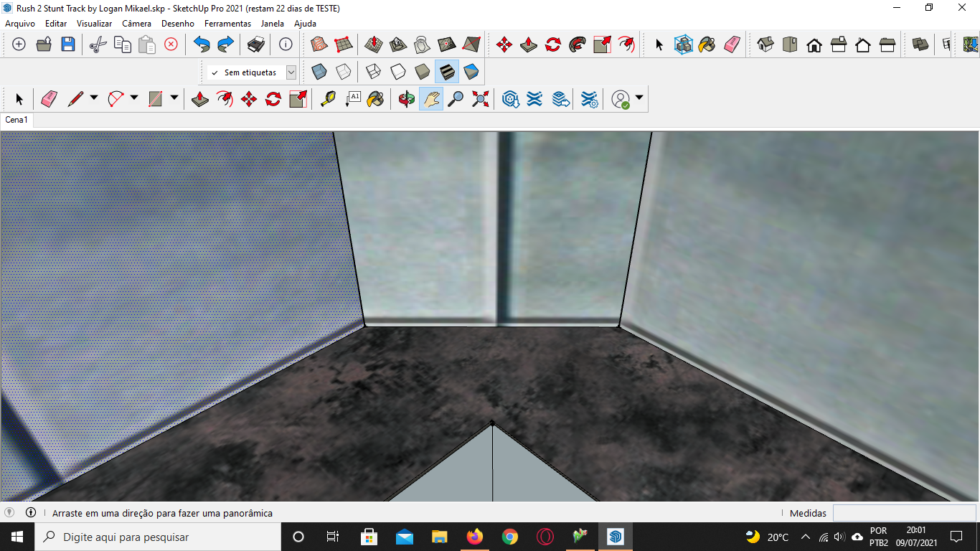
Task: Open 3D Warehouse from the toolbar
Action: pos(510,99)
